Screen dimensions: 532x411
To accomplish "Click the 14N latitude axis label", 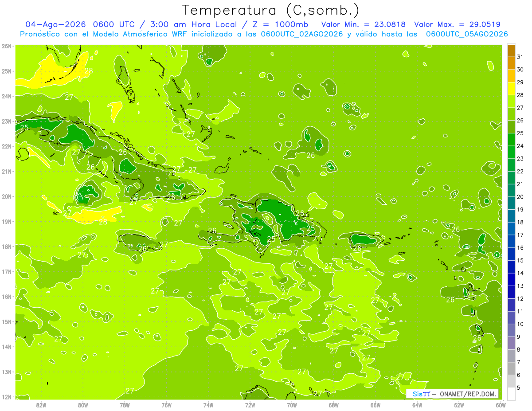I will click(x=7, y=347).
